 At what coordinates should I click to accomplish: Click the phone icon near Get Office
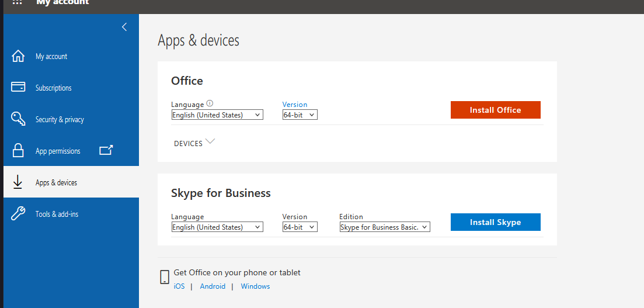[164, 277]
